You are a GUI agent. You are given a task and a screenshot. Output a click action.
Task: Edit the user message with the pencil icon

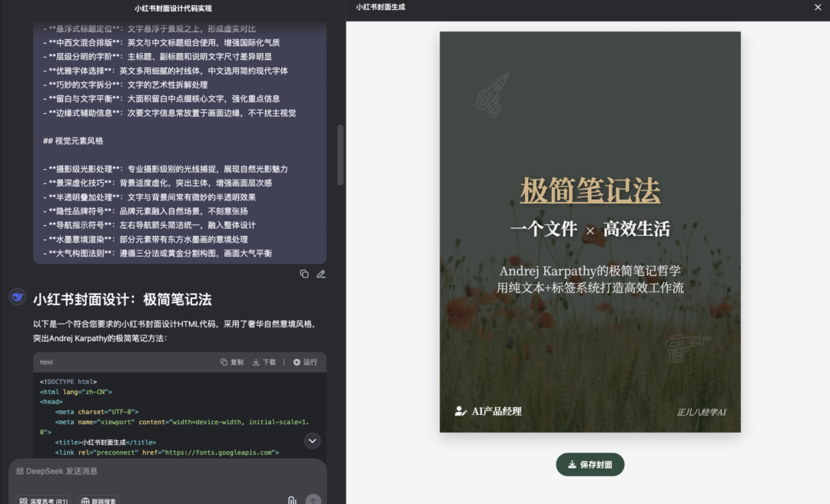pyautogui.click(x=321, y=274)
